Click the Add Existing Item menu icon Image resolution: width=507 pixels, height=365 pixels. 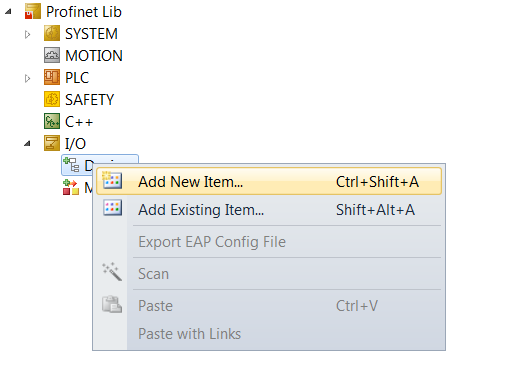point(112,208)
